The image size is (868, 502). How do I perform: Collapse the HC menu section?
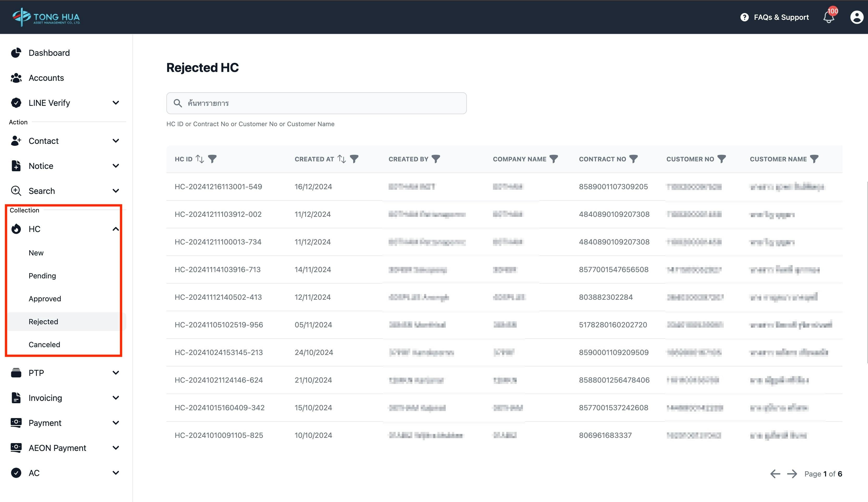click(116, 229)
